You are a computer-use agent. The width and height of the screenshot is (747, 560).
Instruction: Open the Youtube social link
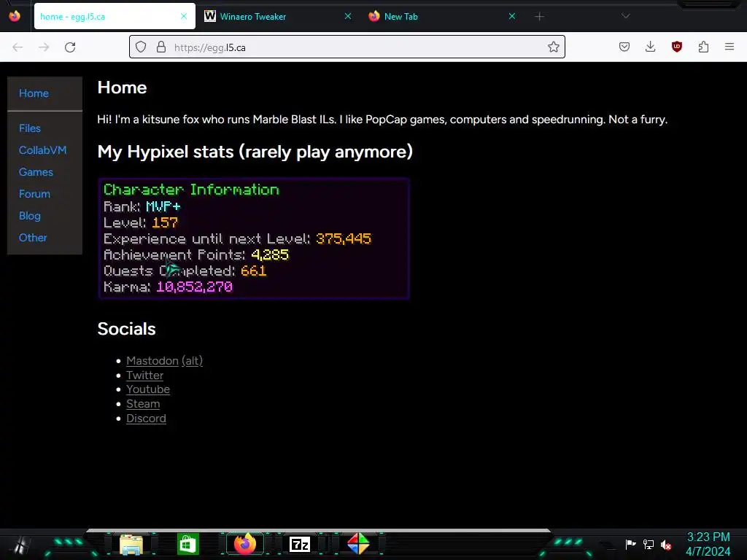pyautogui.click(x=148, y=389)
